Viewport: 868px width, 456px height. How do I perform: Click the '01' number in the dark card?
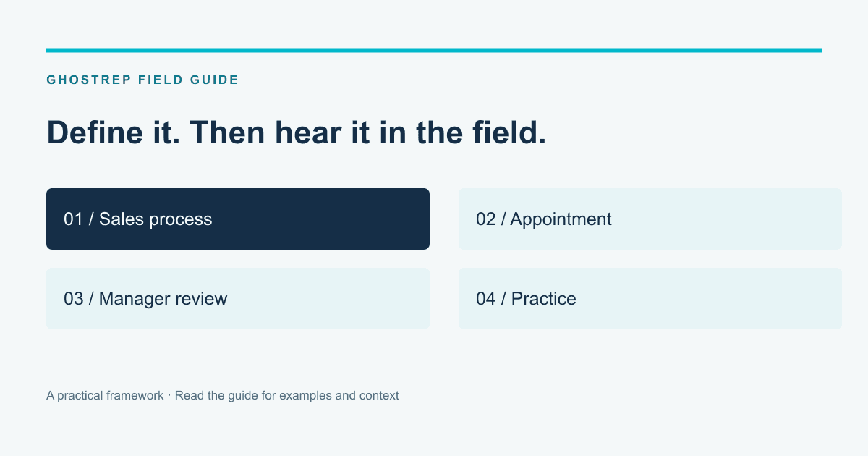[x=73, y=219]
